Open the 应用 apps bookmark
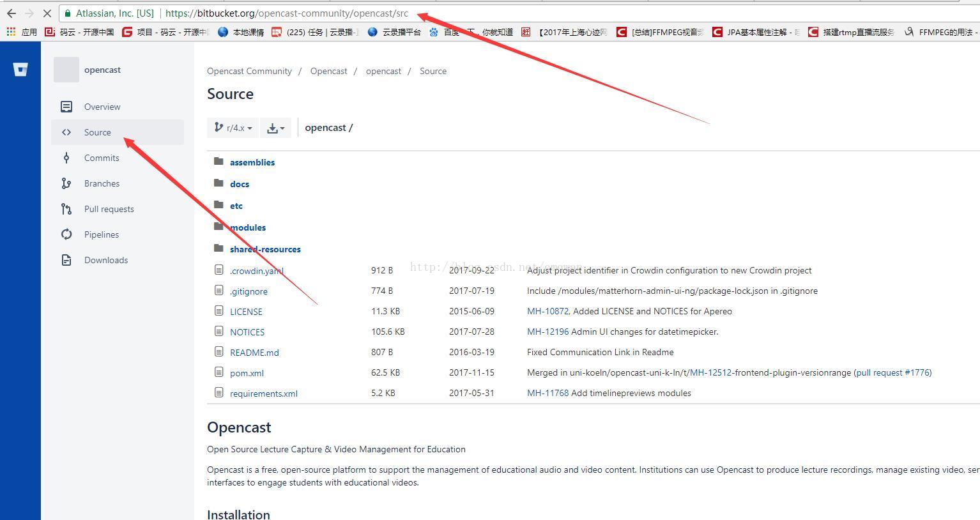The image size is (980, 520). point(22,32)
